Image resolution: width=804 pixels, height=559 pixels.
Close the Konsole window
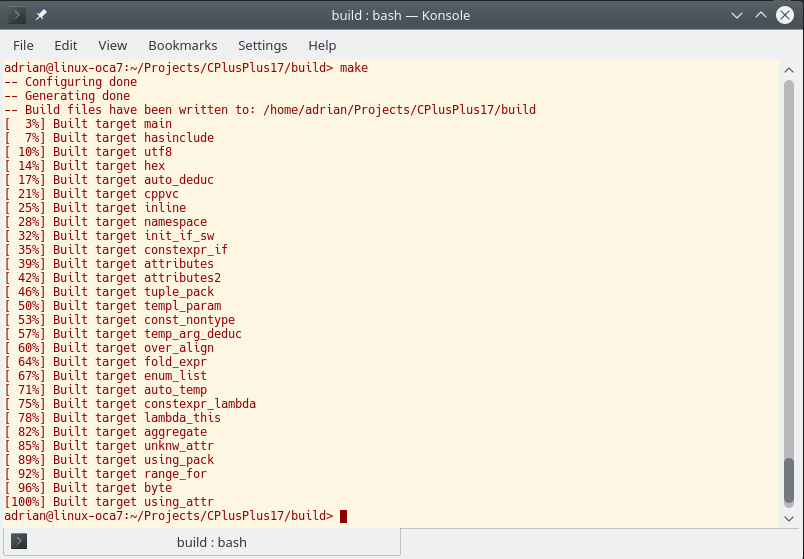click(x=785, y=15)
